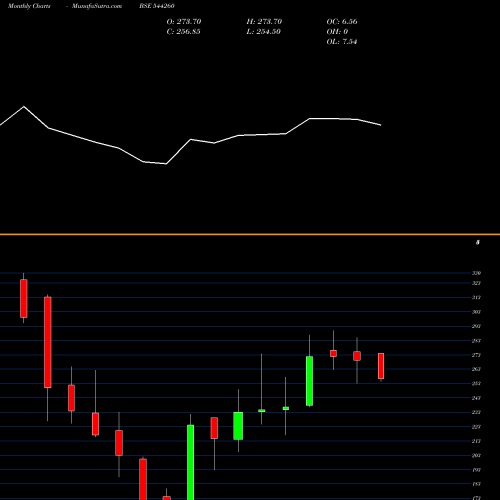
Task: Click the 183 price axis label
Action: (476, 484)
